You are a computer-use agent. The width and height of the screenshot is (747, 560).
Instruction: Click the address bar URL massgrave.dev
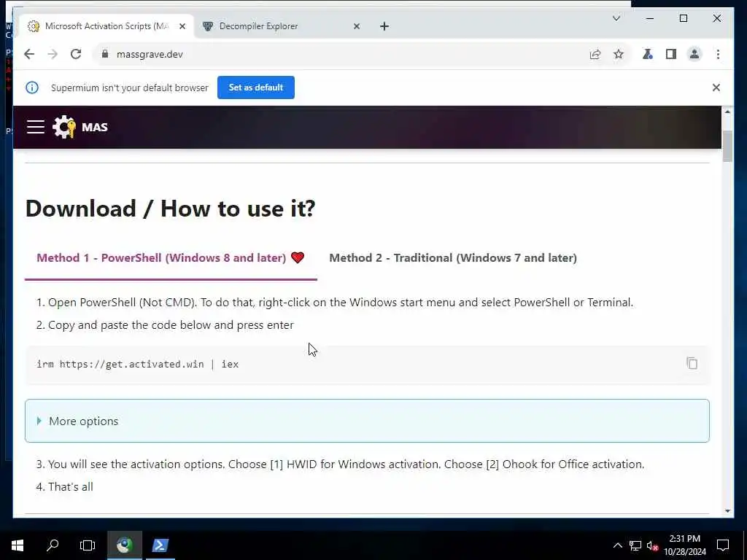(x=150, y=54)
